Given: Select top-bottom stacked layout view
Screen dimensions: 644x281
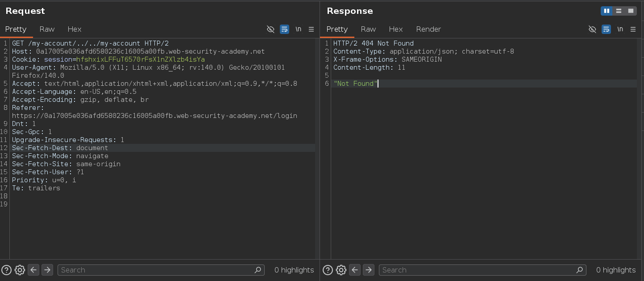Looking at the screenshot, I should (x=619, y=11).
